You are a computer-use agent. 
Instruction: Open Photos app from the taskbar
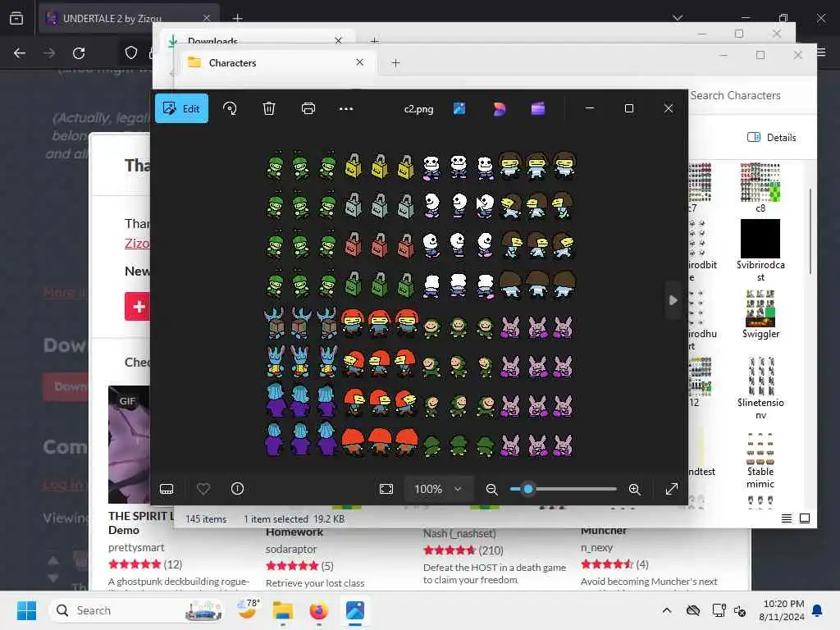pyautogui.click(x=354, y=610)
